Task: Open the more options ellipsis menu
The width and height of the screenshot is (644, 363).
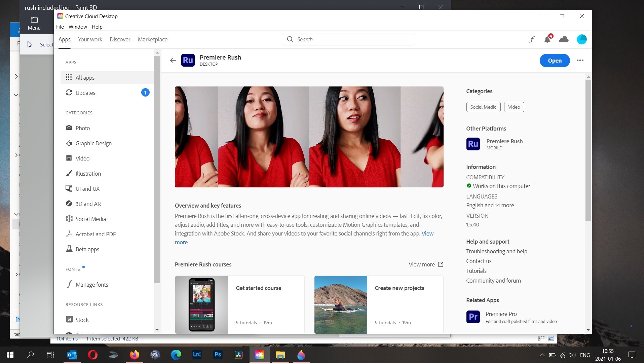Action: [x=580, y=61]
